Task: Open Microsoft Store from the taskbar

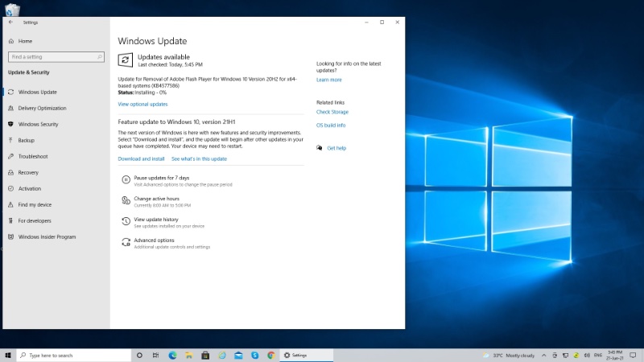Action: click(x=205, y=356)
